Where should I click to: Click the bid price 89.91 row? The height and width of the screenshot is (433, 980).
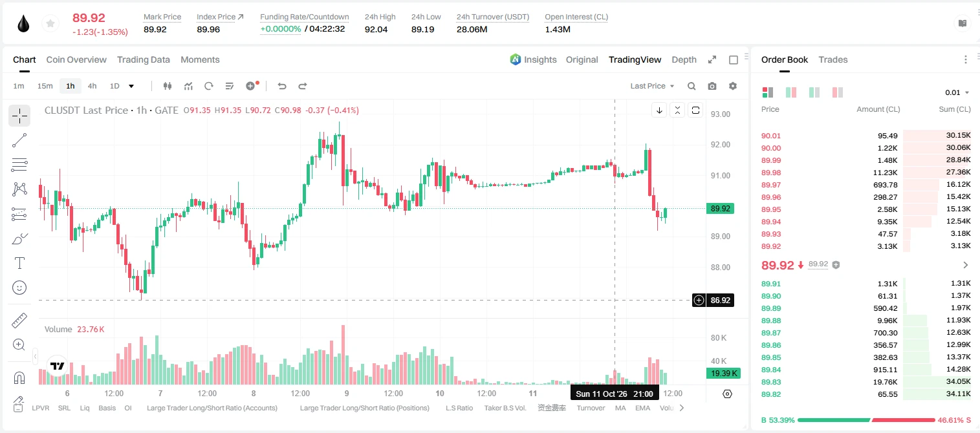[866, 283]
